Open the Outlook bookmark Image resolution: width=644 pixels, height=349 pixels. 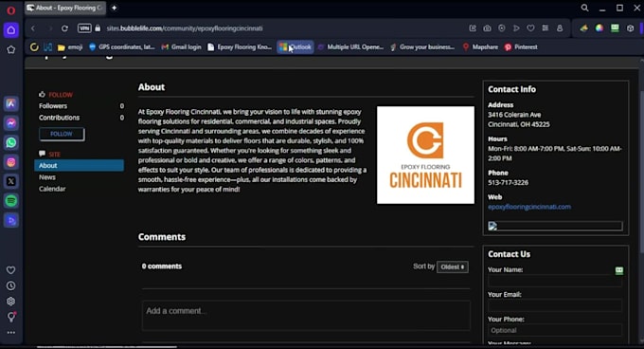pyautogui.click(x=295, y=47)
